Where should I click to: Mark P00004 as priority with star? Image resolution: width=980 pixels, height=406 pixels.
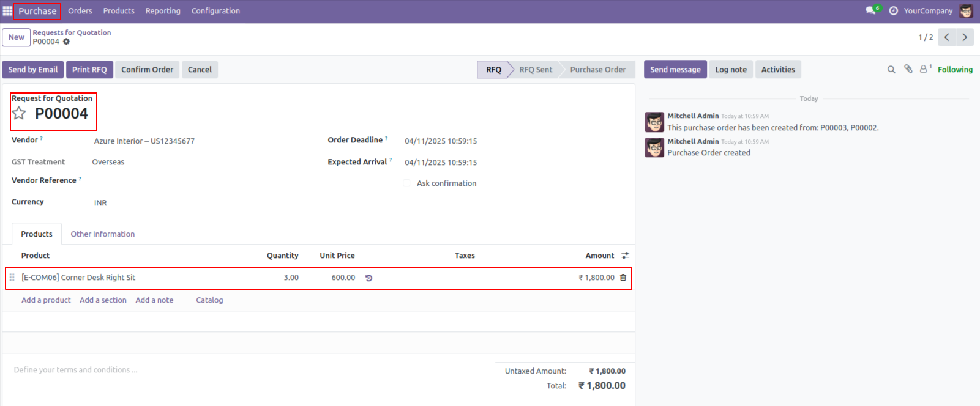coord(20,113)
